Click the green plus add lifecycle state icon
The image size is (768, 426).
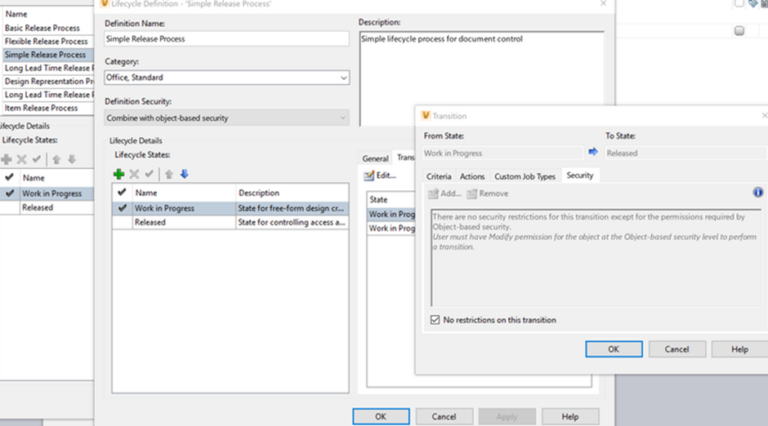point(119,174)
